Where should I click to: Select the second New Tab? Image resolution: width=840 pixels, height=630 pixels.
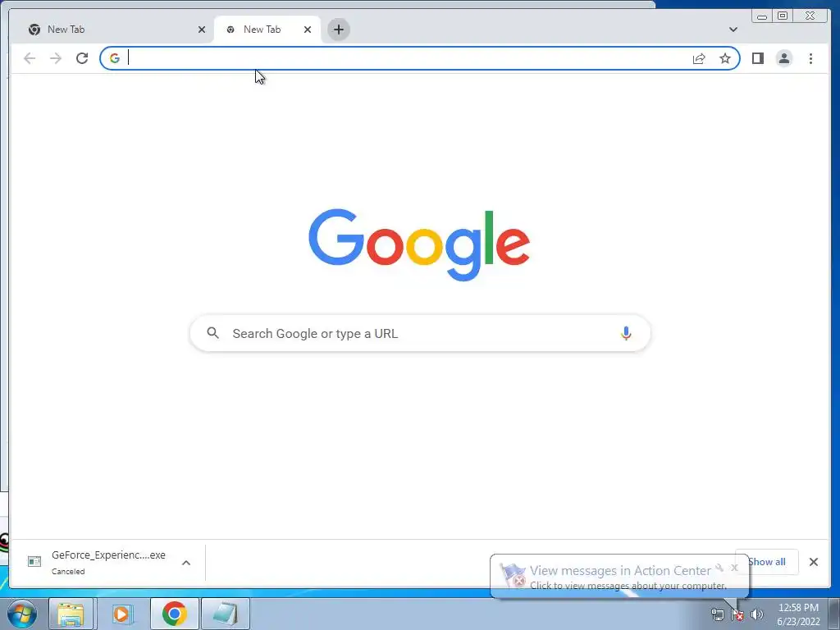[262, 30]
